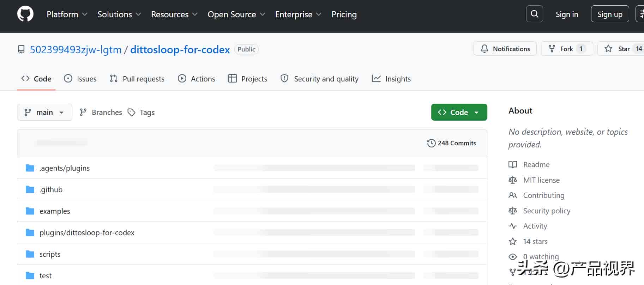Image resolution: width=644 pixels, height=285 pixels.
Task: Click the Readme book icon
Action: click(x=513, y=164)
